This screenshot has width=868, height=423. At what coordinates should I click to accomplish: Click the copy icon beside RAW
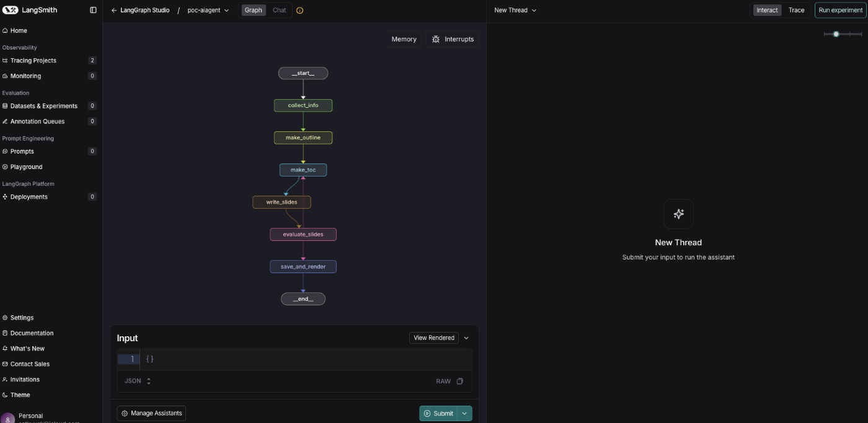(x=460, y=382)
